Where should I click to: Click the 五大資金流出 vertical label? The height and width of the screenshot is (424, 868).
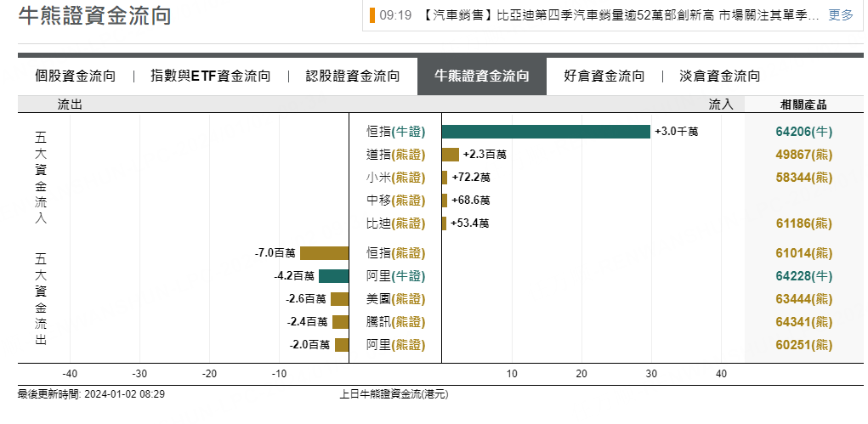coord(41,299)
